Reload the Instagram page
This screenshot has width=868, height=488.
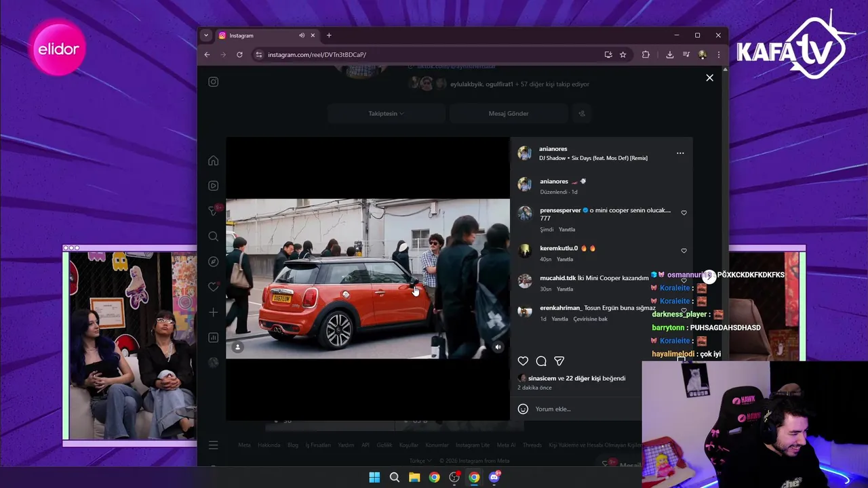tap(239, 55)
